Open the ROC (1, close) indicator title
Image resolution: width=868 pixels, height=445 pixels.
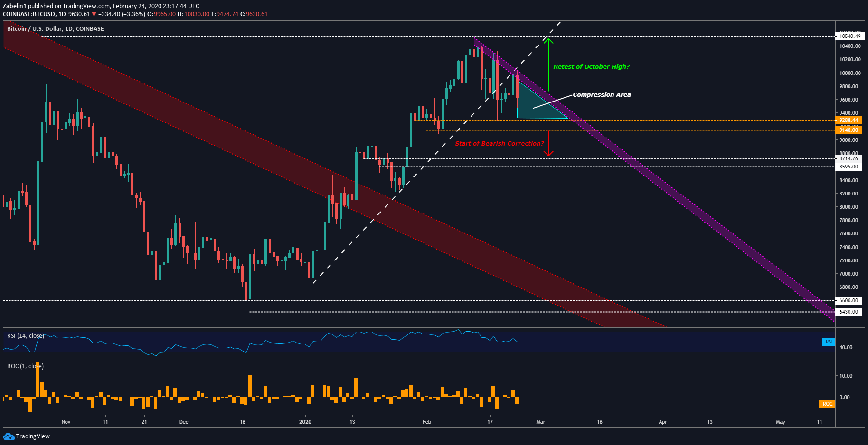25,366
